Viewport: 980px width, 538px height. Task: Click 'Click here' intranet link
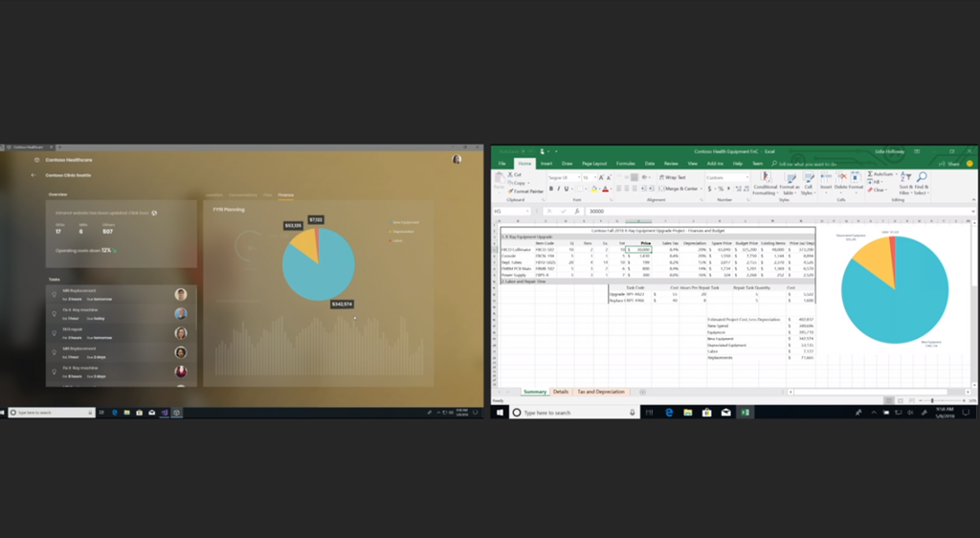(x=139, y=213)
